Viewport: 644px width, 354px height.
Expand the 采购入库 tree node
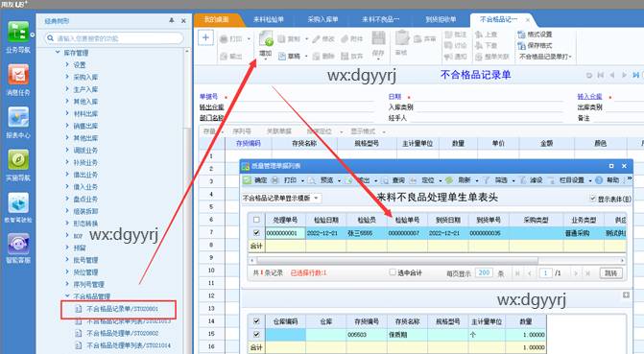click(67, 77)
